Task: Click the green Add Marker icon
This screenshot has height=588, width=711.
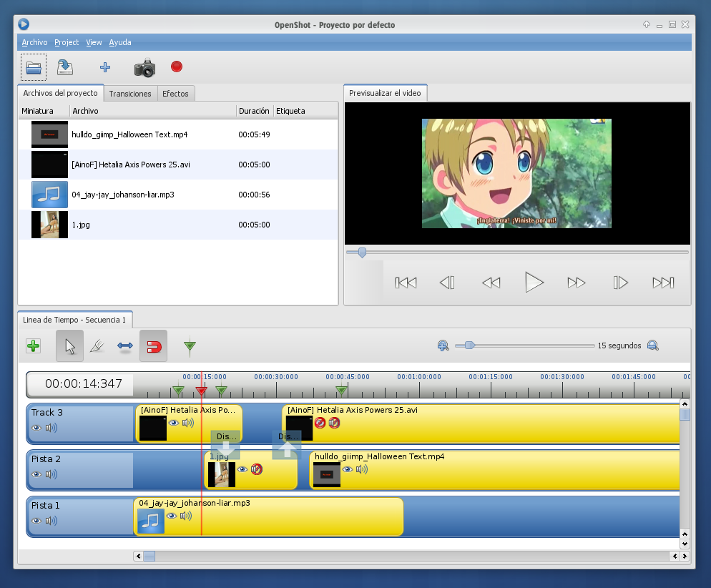Action: point(190,348)
